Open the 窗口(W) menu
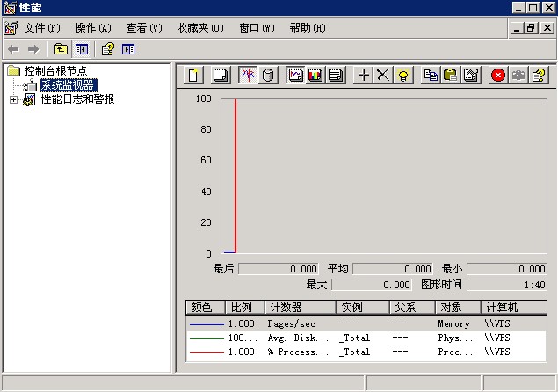Image resolution: width=558 pixels, height=392 pixels. tap(257, 28)
